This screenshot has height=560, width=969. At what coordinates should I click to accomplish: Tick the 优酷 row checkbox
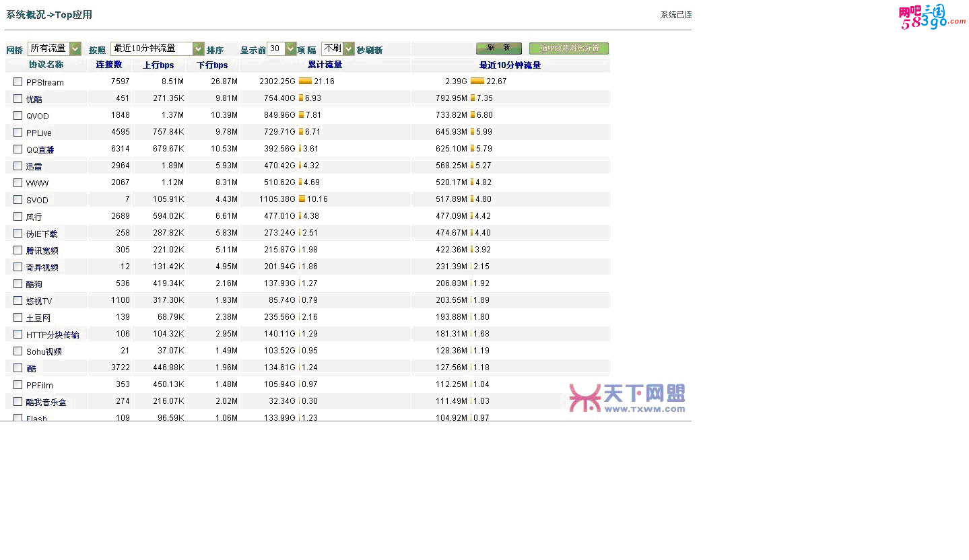[18, 98]
